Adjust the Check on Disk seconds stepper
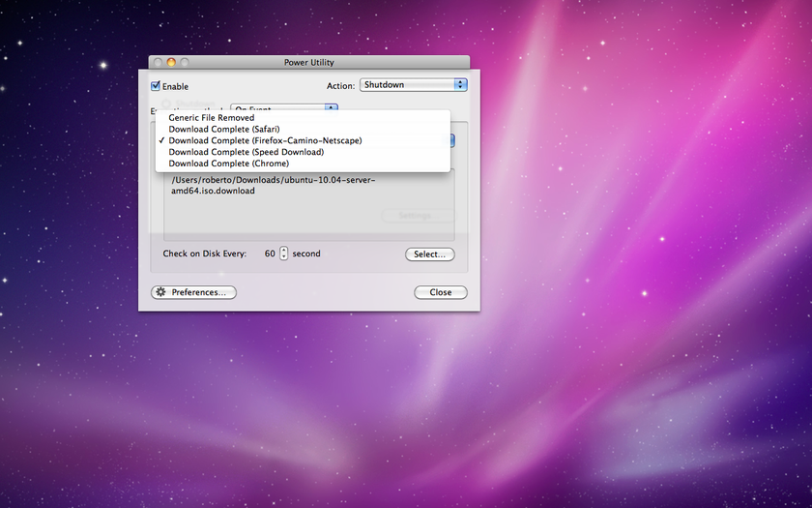 283,254
